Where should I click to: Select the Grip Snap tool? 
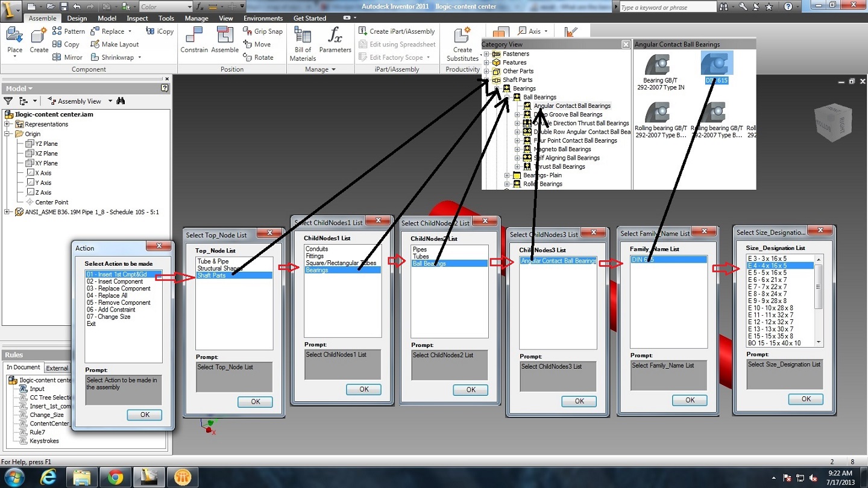tap(263, 31)
